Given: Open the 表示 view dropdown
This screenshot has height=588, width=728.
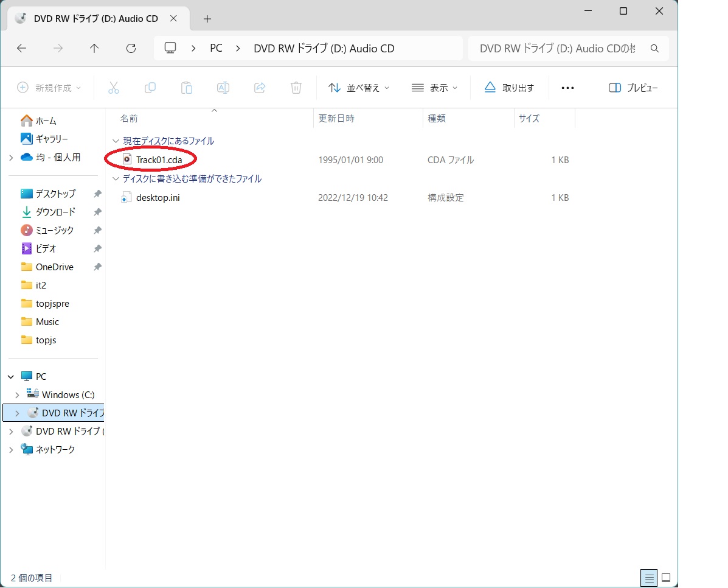Looking at the screenshot, I should click(434, 88).
